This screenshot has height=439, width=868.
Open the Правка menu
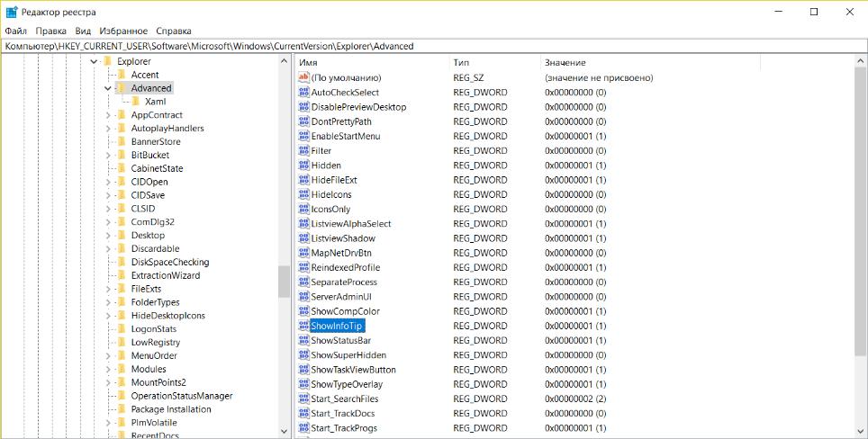click(51, 31)
